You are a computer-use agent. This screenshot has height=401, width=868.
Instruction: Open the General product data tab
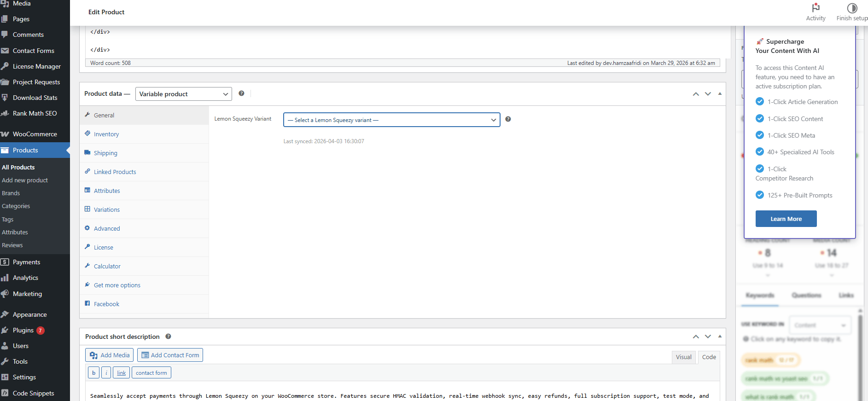click(x=144, y=115)
